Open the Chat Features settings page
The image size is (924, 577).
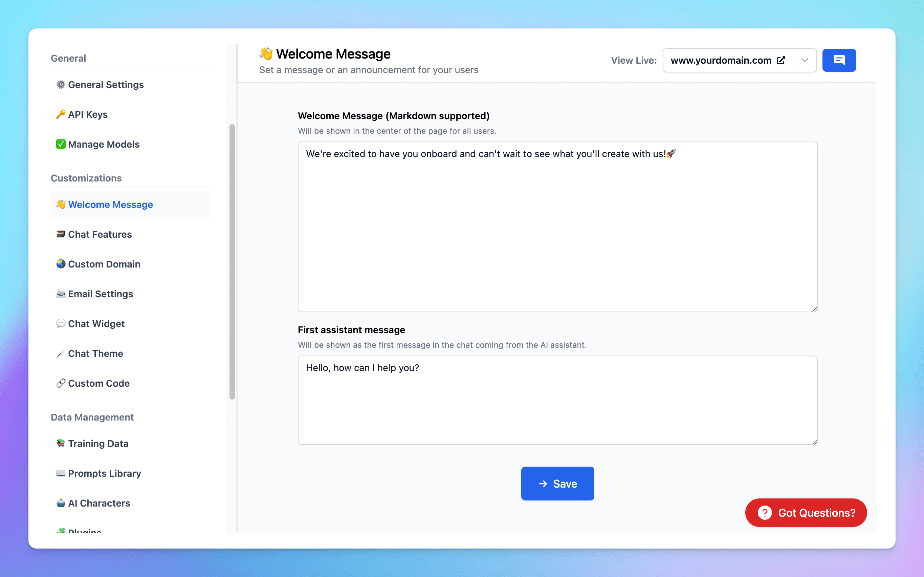pyautogui.click(x=100, y=234)
